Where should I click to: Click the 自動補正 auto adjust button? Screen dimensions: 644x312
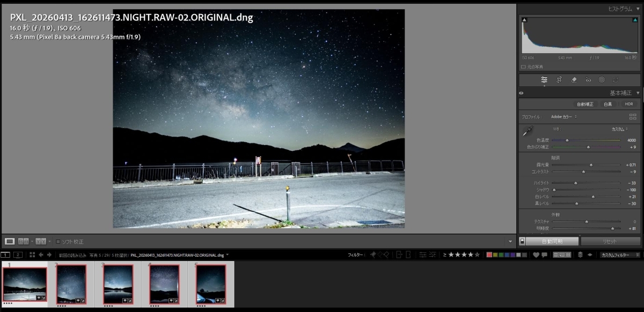pos(585,104)
